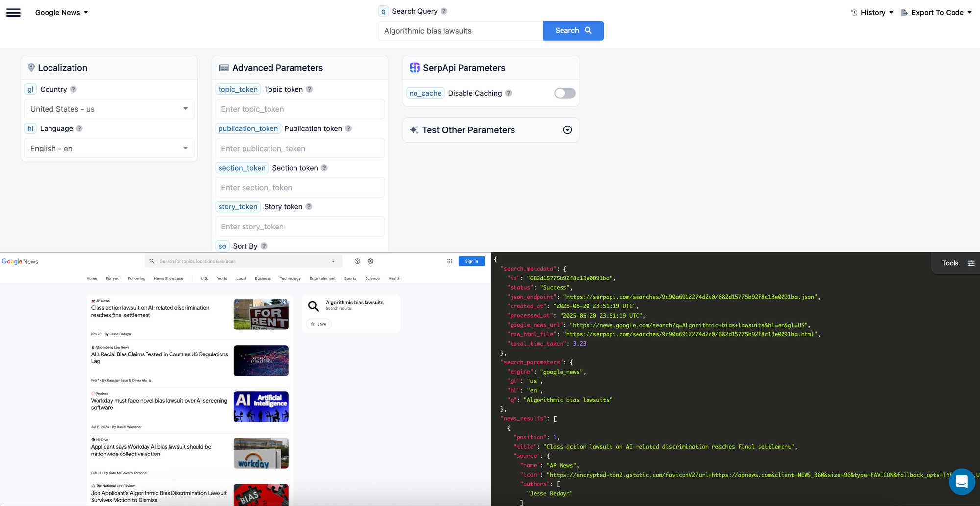980x506 pixels.
Task: Click the Section token help icon
Action: 324,168
